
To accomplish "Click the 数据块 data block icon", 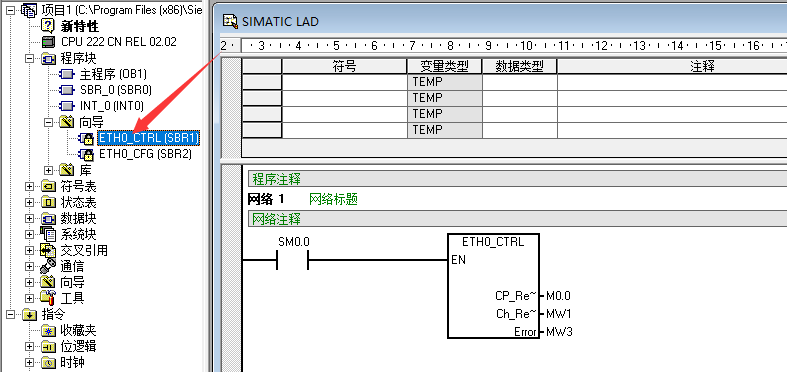I will click(49, 218).
